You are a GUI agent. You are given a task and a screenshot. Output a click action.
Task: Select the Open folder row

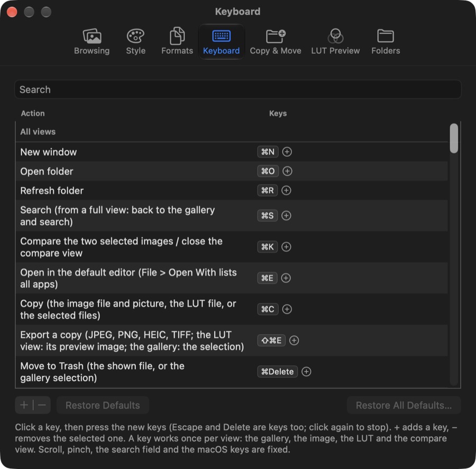232,171
